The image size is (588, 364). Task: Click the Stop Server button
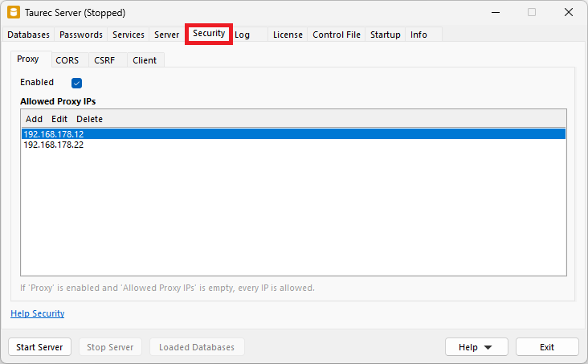click(x=110, y=347)
